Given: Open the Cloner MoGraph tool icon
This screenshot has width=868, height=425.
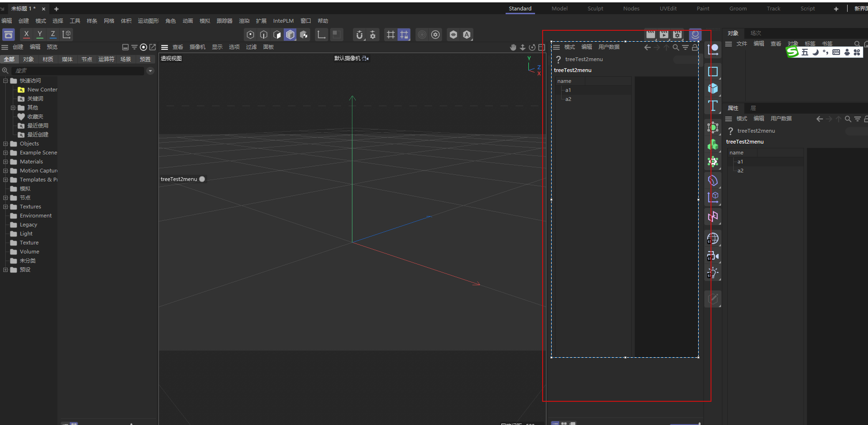Looking at the screenshot, I should (x=712, y=145).
